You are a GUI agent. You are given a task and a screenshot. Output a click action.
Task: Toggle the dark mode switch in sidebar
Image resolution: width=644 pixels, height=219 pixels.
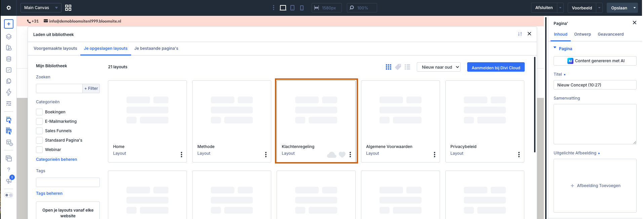[x=9, y=195]
